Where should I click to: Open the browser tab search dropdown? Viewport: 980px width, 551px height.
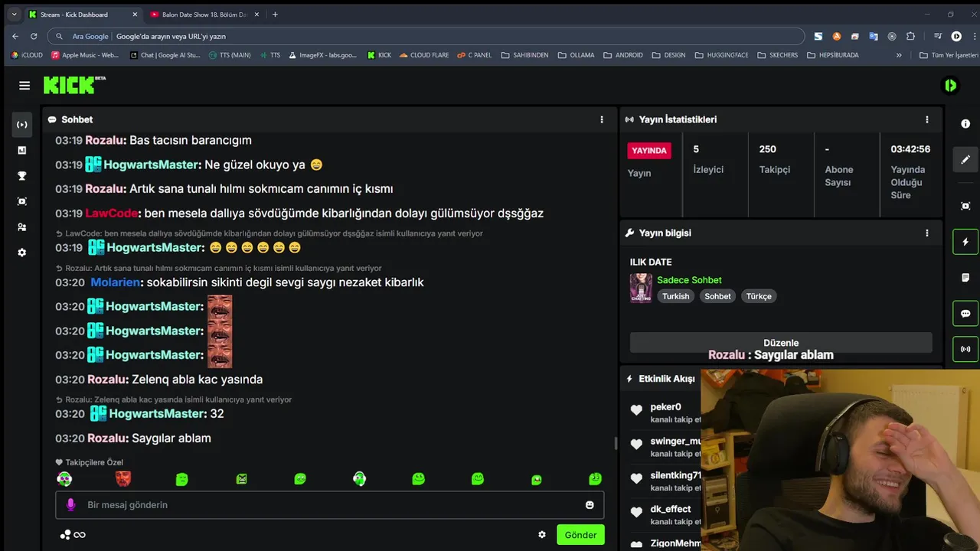pos(14,15)
